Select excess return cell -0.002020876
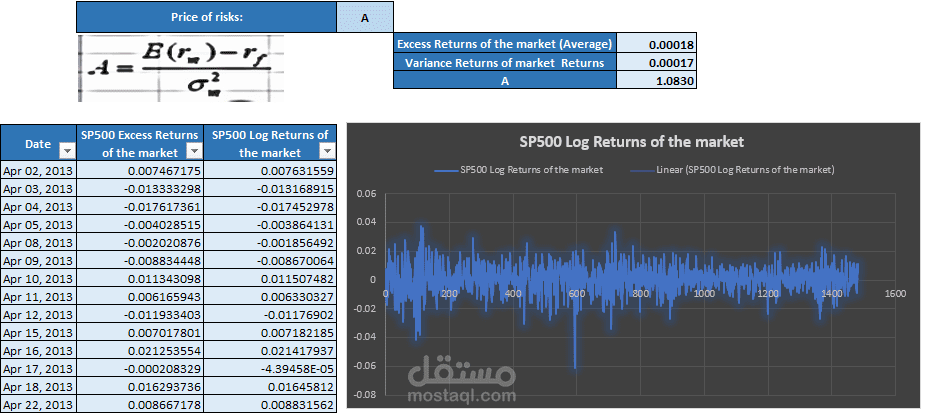This screenshot has height=413, width=925. pyautogui.click(x=140, y=243)
